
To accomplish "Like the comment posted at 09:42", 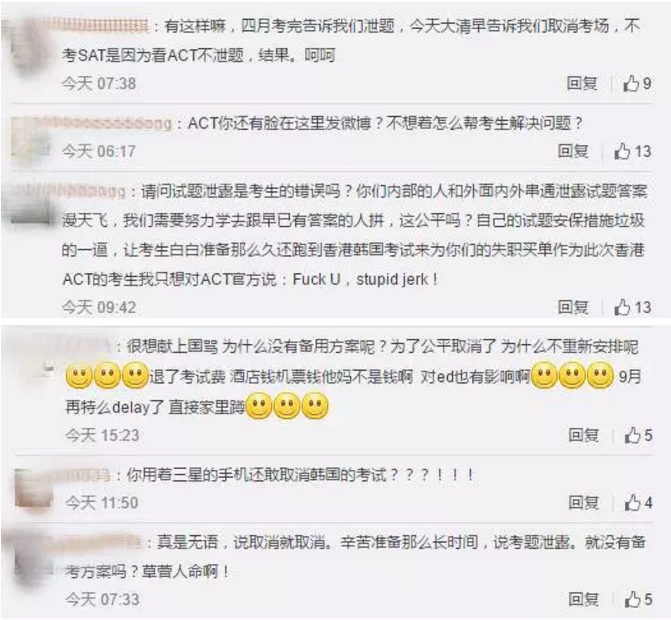I will (x=633, y=307).
